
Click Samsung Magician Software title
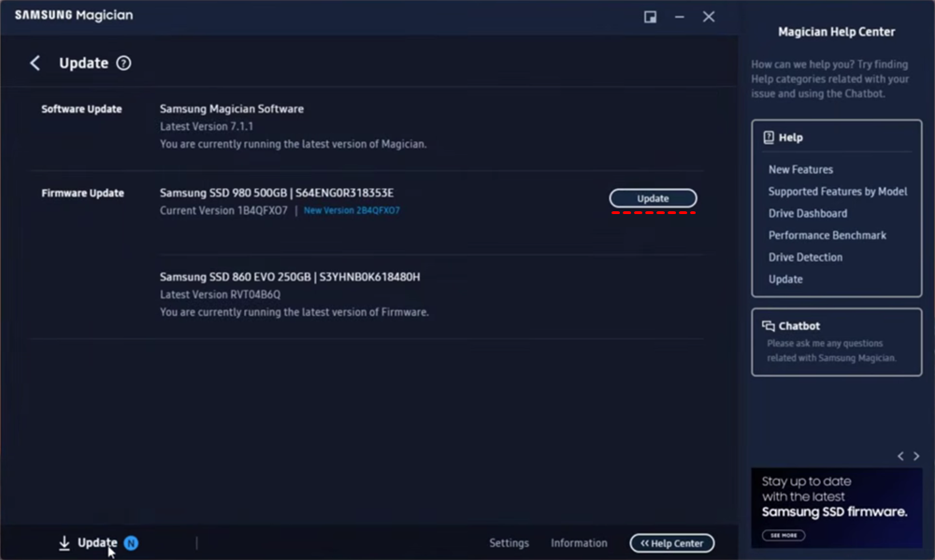tap(231, 109)
